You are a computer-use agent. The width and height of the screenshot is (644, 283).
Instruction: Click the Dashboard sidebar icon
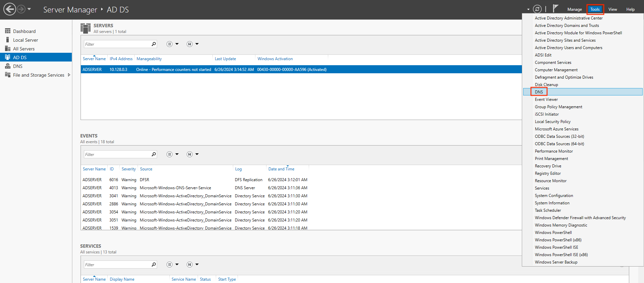tap(8, 31)
